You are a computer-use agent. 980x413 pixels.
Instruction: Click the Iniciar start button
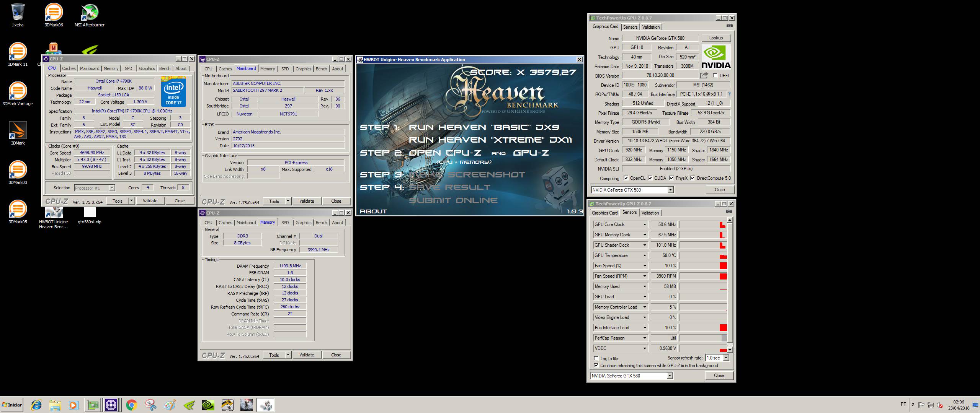click(12, 405)
